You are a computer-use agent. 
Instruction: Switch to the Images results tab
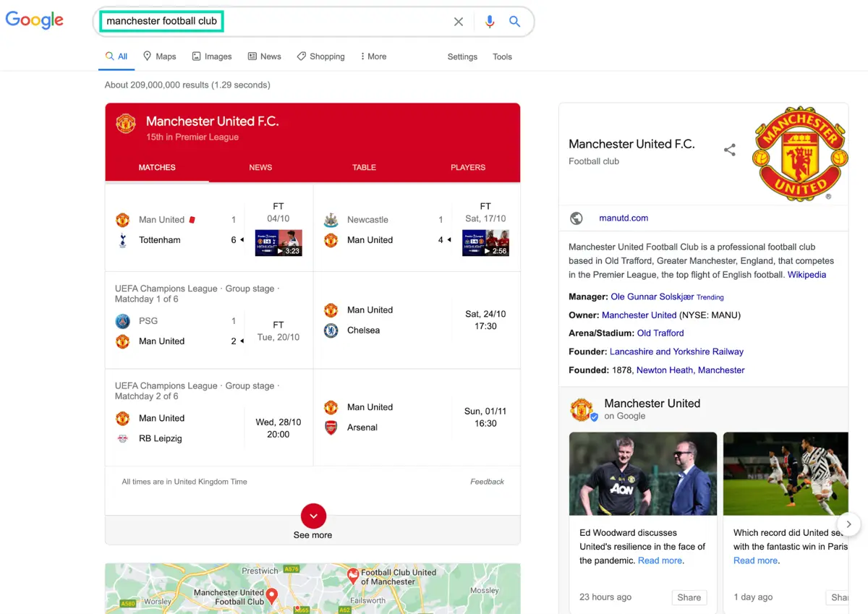pos(212,56)
